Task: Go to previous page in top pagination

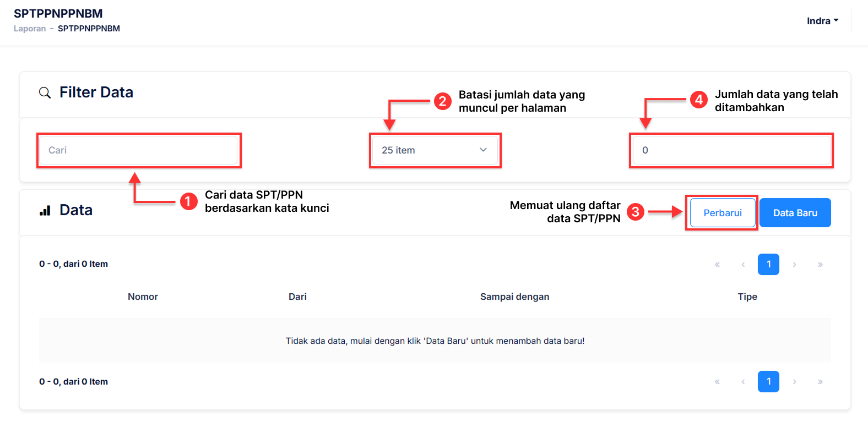Action: click(x=743, y=265)
